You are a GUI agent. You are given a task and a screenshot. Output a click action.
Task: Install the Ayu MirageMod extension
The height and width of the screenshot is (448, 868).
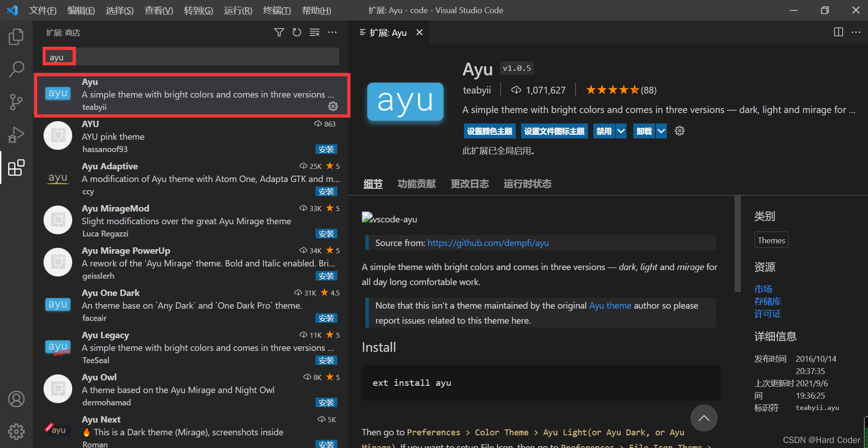tap(326, 234)
